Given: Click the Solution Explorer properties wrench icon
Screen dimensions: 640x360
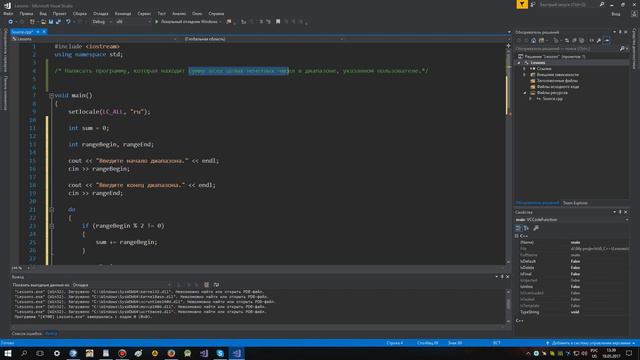Looking at the screenshot, I should (598, 40).
